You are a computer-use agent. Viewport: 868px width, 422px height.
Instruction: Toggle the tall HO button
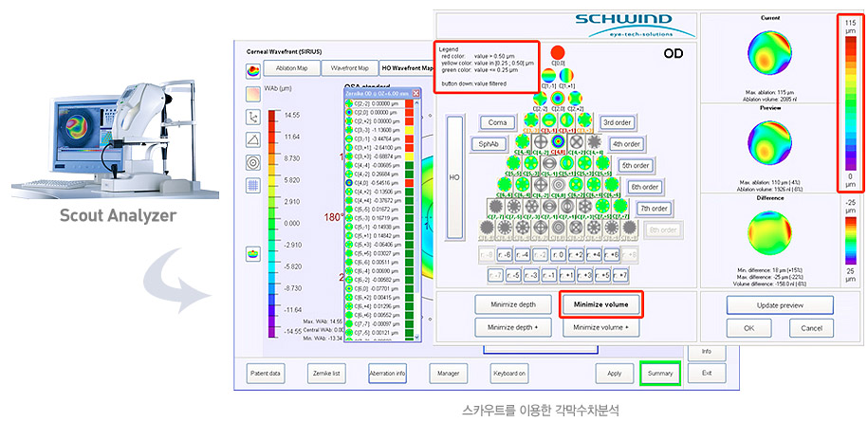click(x=455, y=176)
